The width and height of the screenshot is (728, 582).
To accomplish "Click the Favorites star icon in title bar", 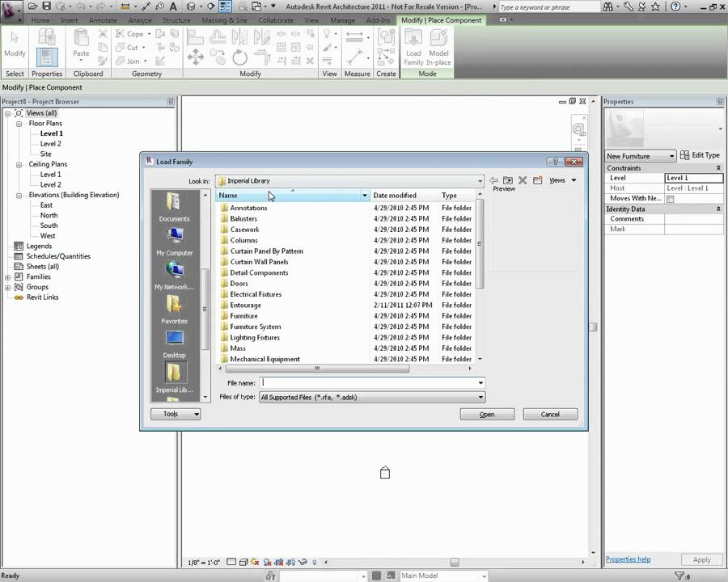I will (x=655, y=6).
